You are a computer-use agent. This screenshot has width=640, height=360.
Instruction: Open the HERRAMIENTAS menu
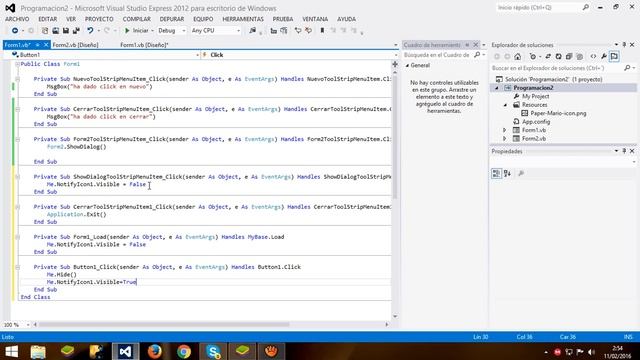tap(243, 19)
